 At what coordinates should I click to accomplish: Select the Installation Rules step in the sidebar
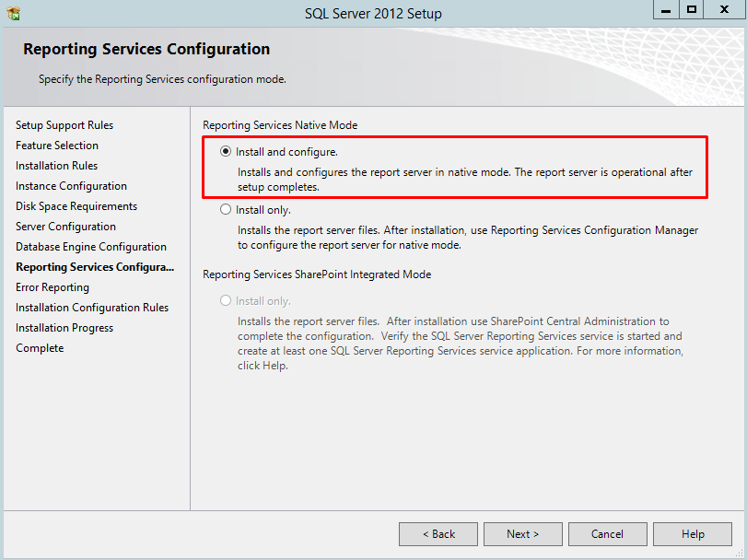coord(56,166)
